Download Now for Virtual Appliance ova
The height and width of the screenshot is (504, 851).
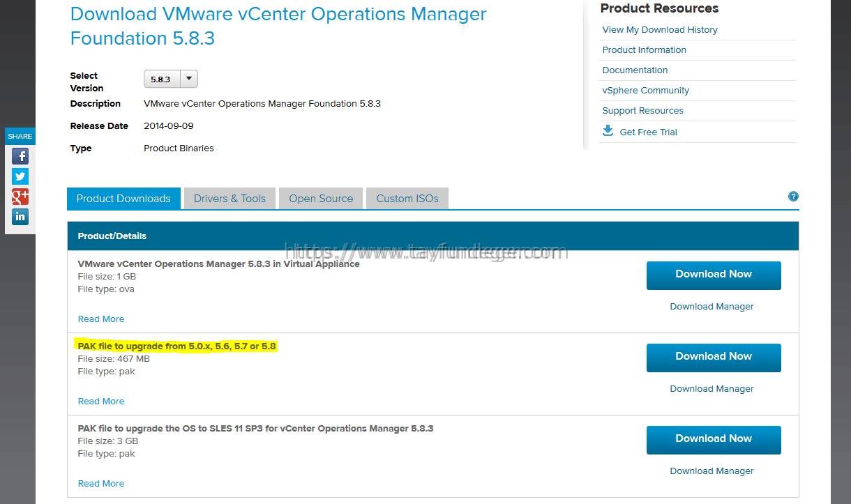pos(714,275)
